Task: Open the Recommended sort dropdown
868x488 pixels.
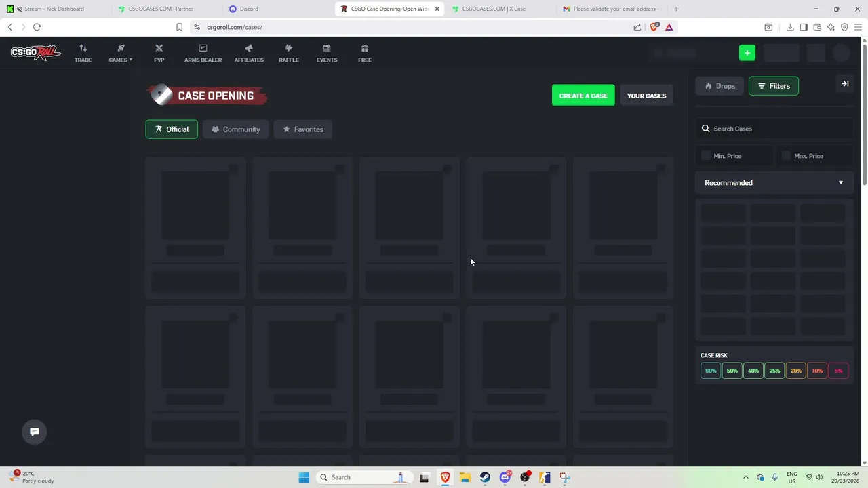Action: [x=774, y=183]
